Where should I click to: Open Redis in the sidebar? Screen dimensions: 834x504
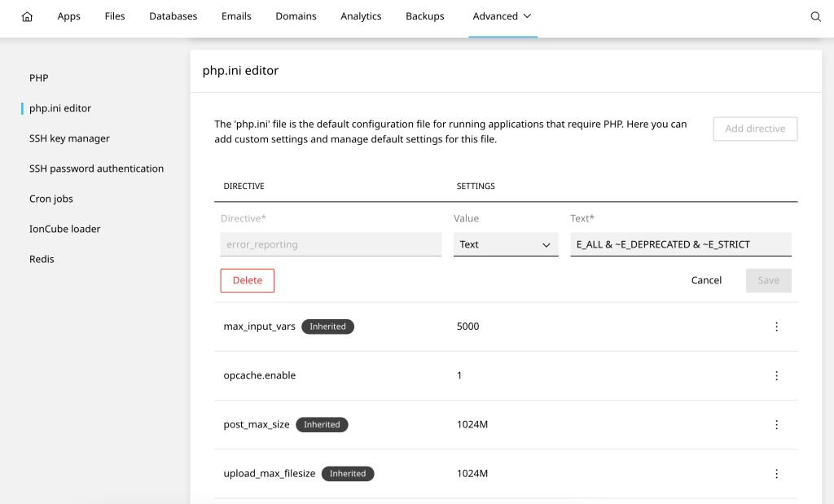click(x=42, y=260)
